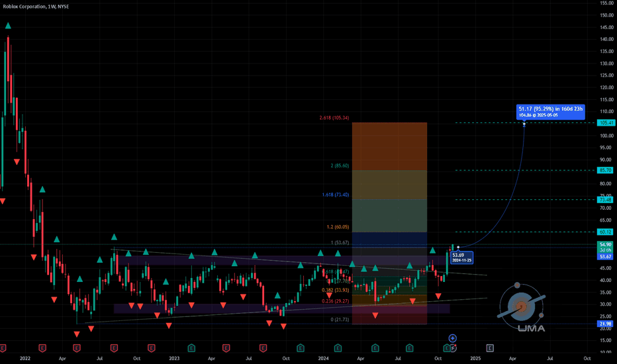Click the green earnings marker after Apr 2024
Screen dimensions: 617x364
click(375, 348)
